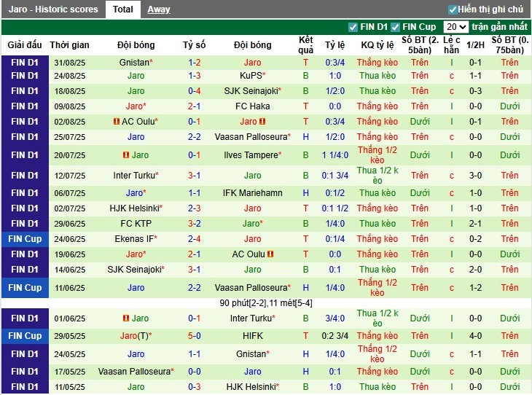This screenshot has width=532, height=395.
Task: Click the FIN Cup label for 24/06/25 match
Action: [25, 239]
